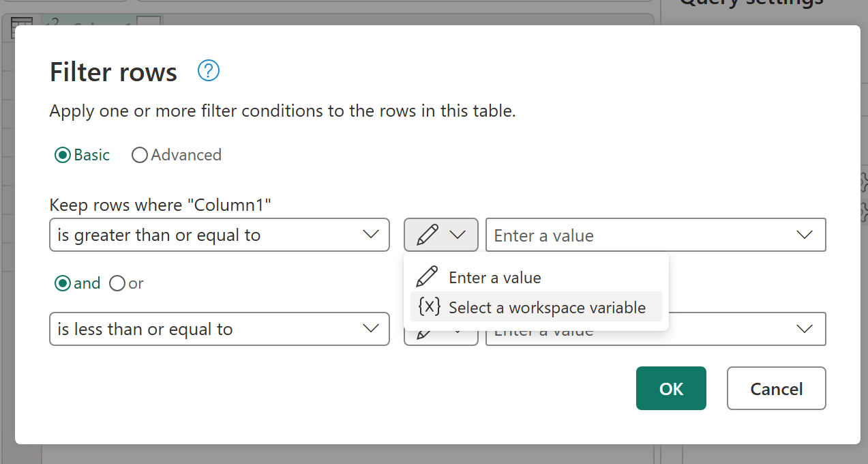
Task: Open the "is less than or equal to" dropdown
Action: click(x=219, y=328)
